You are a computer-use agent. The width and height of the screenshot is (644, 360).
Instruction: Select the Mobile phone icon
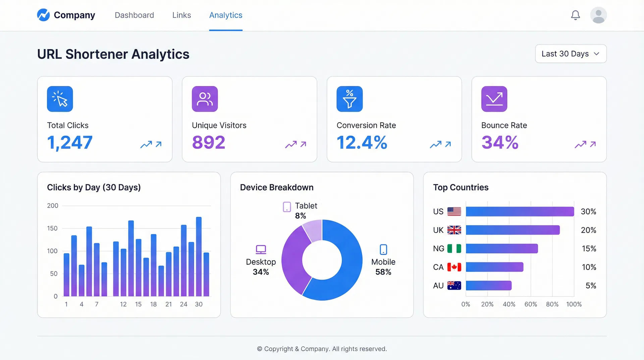click(383, 250)
